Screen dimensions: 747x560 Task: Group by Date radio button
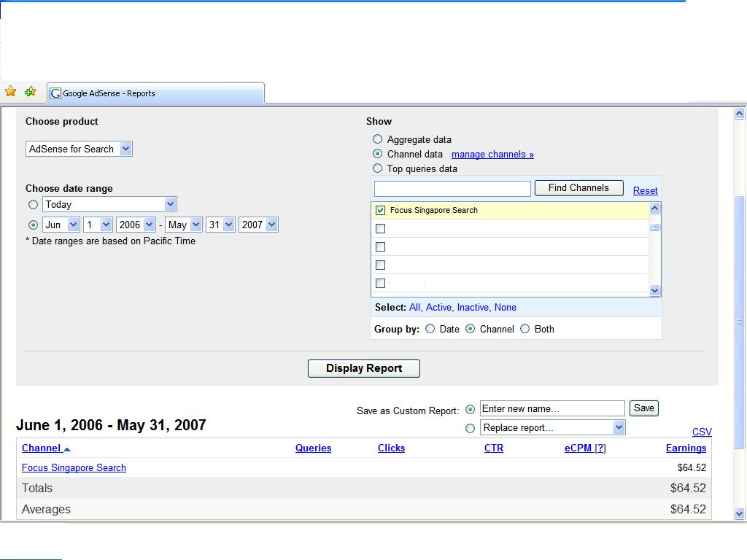tap(430, 329)
